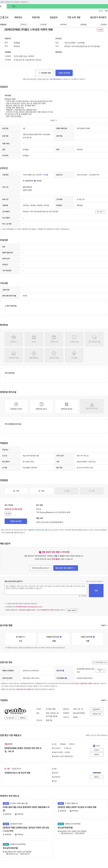Click 고용24 입사지원 button under 접수 마감일
The image size is (108, 868).
(16, 521)
